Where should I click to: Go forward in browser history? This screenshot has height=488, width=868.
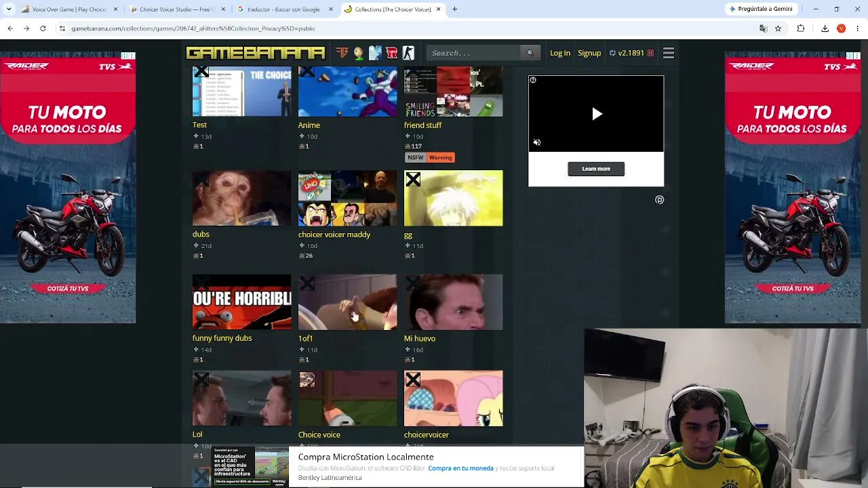[26, 28]
